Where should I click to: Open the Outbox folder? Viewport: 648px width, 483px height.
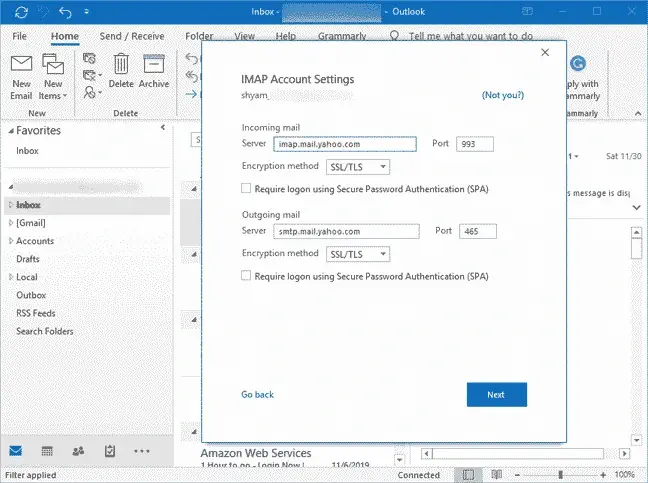click(x=31, y=295)
